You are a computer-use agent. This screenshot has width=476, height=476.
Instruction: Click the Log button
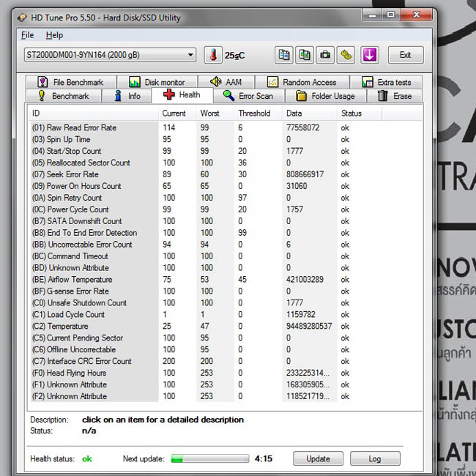375,458
